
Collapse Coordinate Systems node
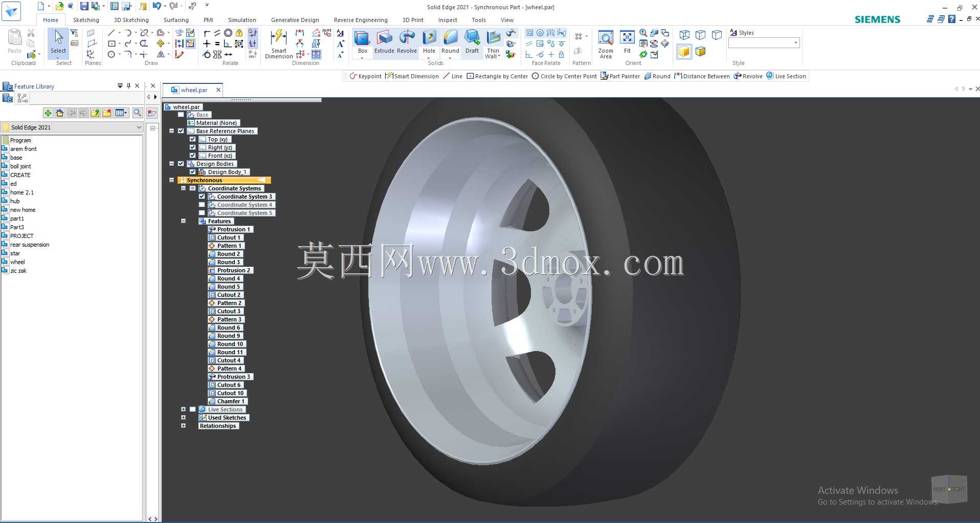pyautogui.click(x=183, y=188)
